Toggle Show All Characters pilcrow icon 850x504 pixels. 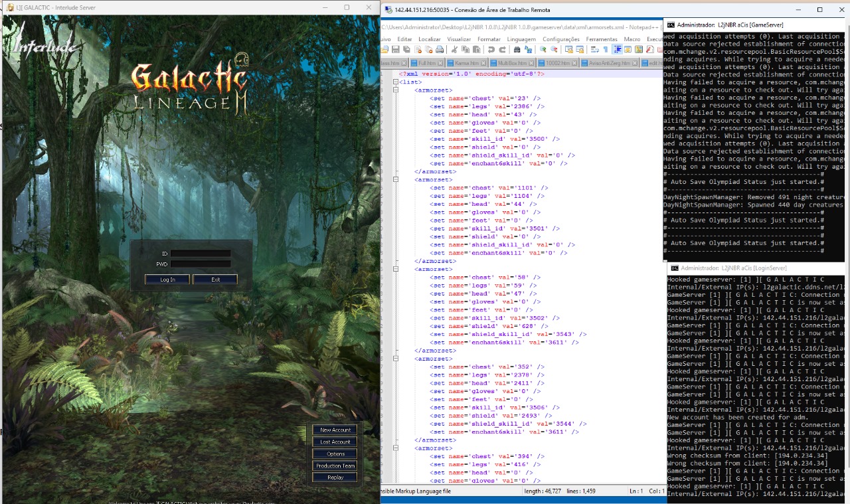pos(606,49)
